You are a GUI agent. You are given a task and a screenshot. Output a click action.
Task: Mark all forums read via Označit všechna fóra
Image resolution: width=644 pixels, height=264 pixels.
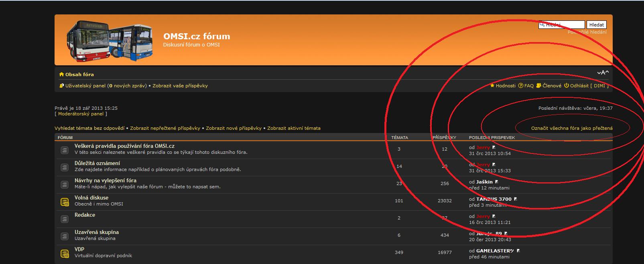click(571, 128)
